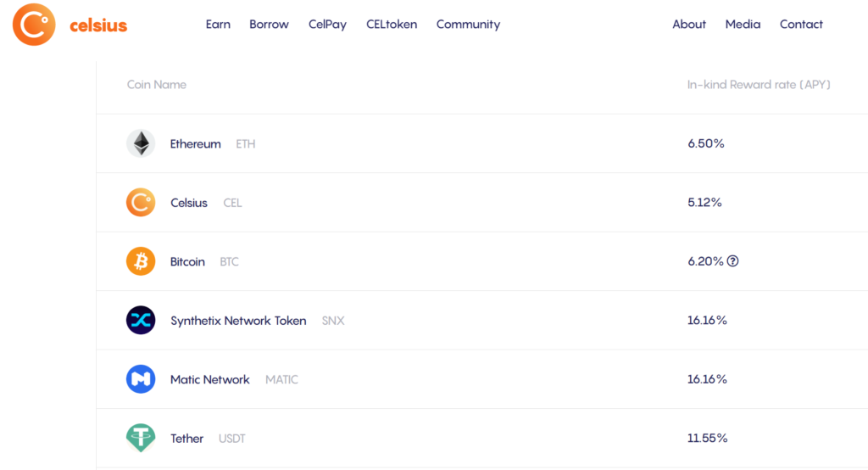
Task: Select the Ethereum ETH row name
Action: tap(196, 144)
